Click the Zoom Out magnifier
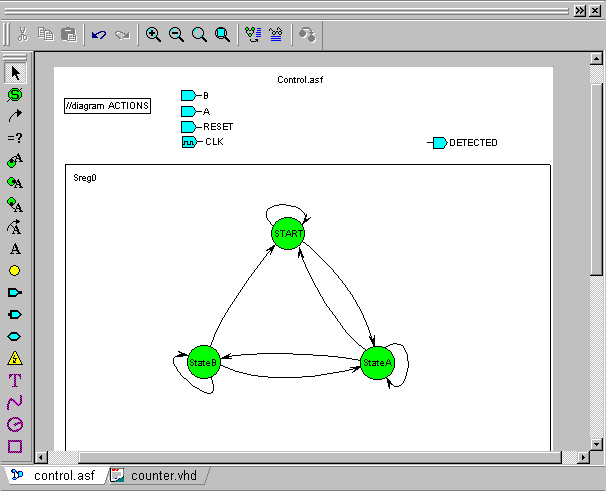Image resolution: width=606 pixels, height=492 pixels. point(176,34)
